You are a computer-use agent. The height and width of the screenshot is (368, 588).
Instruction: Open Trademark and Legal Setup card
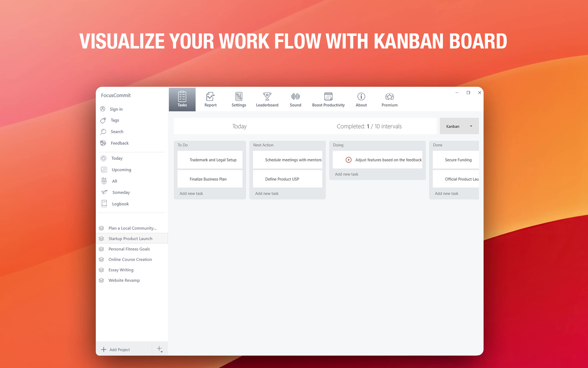point(210,160)
